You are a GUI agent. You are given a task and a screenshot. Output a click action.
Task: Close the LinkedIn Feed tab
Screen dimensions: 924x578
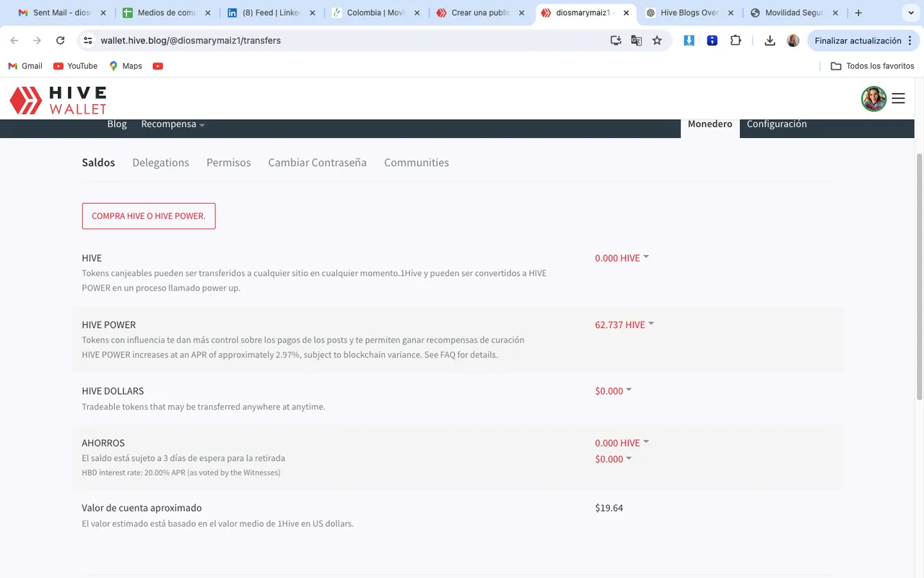[x=312, y=13]
